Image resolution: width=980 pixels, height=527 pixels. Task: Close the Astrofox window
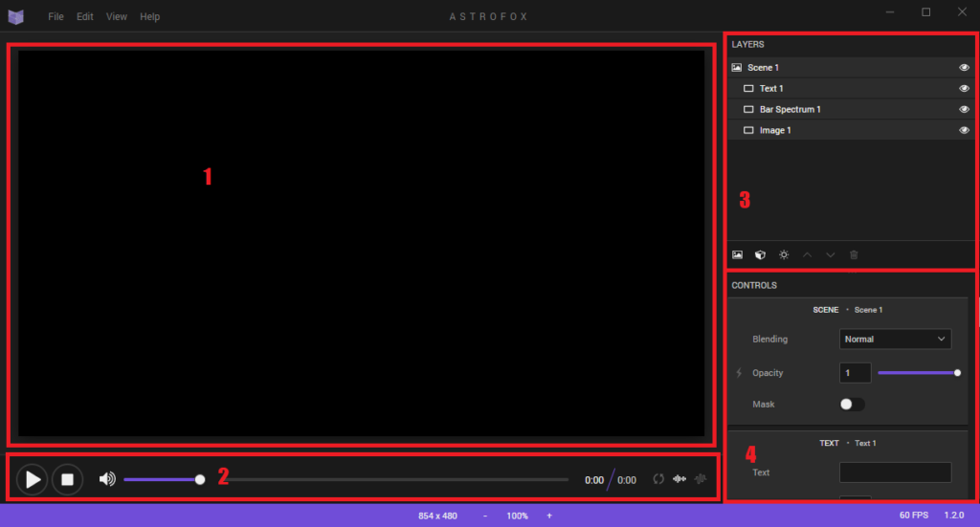point(963,12)
